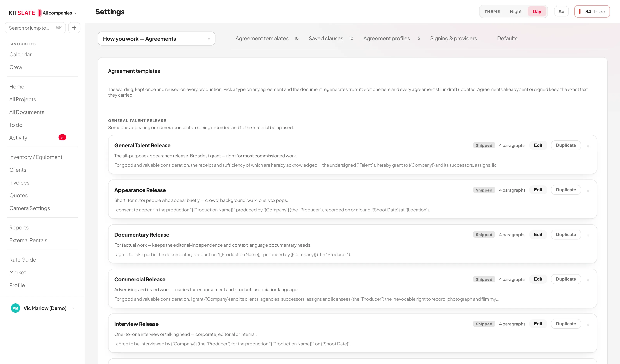Click the plus button beside search
This screenshot has width=620, height=364.
74,28
